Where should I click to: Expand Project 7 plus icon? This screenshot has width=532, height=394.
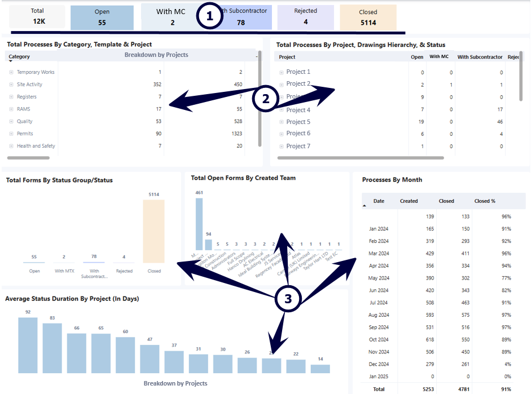pos(282,147)
